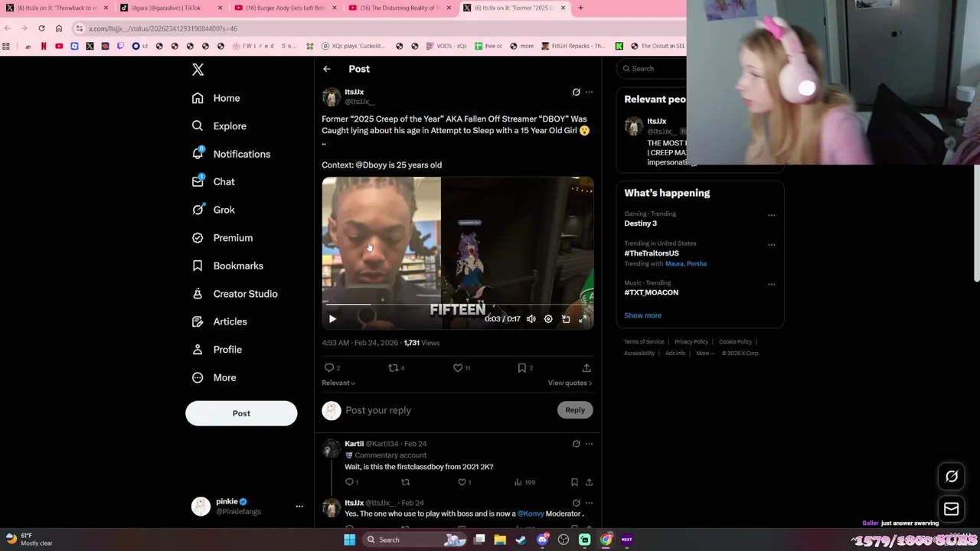
Task: Open video settings gear icon
Action: (x=548, y=319)
